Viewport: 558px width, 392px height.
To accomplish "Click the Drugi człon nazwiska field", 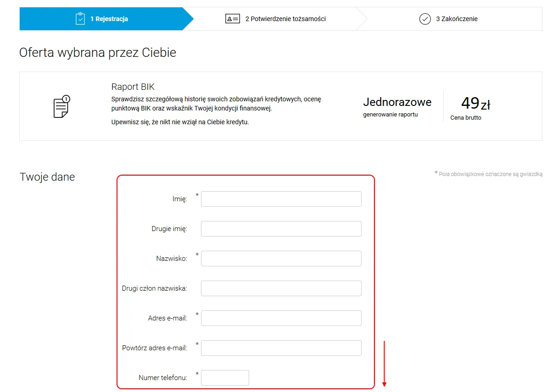I will tap(281, 288).
